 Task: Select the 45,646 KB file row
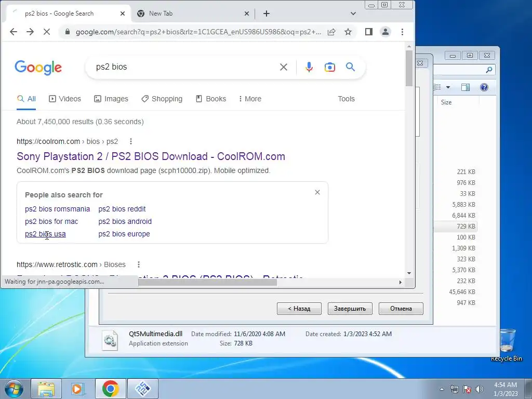click(x=455, y=292)
